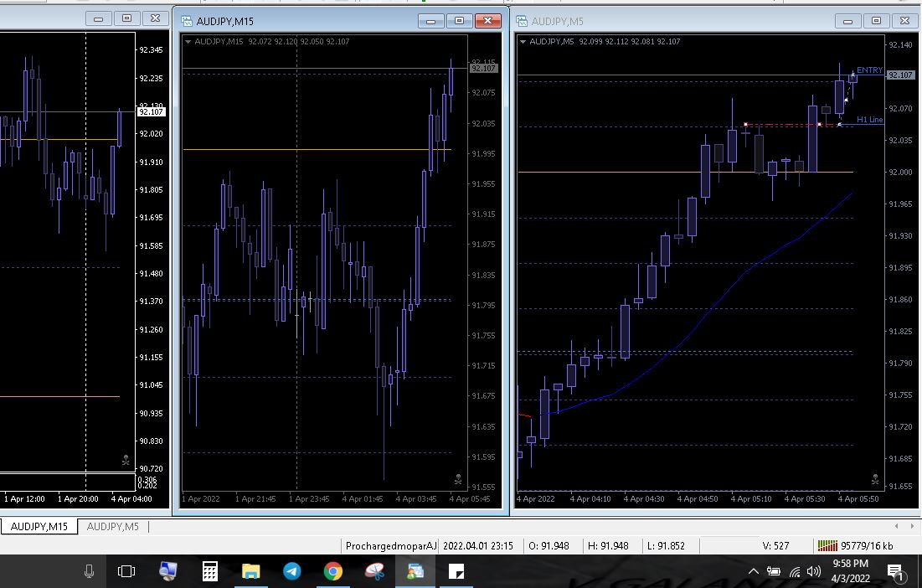Open Telegram from the taskbar

292,571
